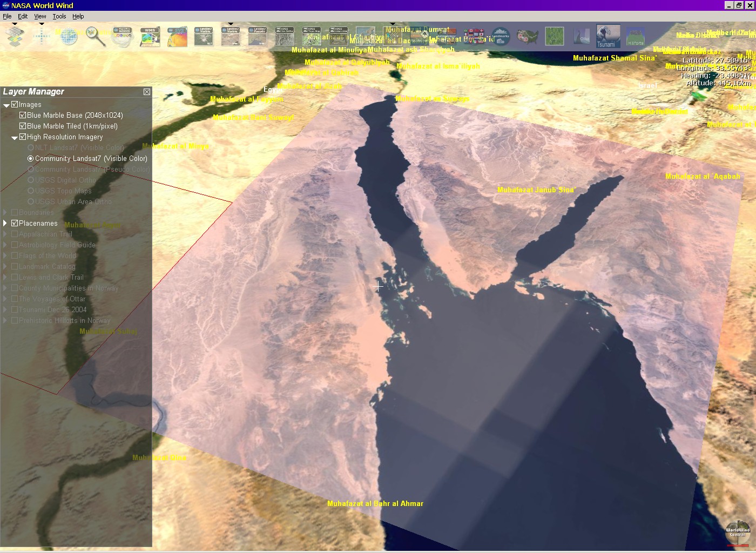Viewport: 756px width, 553px height.
Task: Expand the Boundaries tree node
Action: click(5, 212)
